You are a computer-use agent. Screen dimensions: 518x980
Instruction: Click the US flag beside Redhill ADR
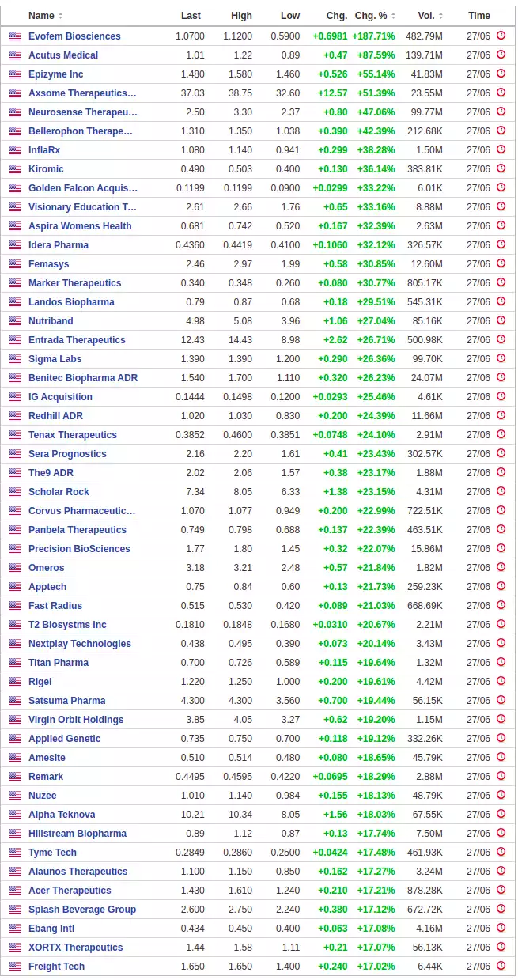15,416
